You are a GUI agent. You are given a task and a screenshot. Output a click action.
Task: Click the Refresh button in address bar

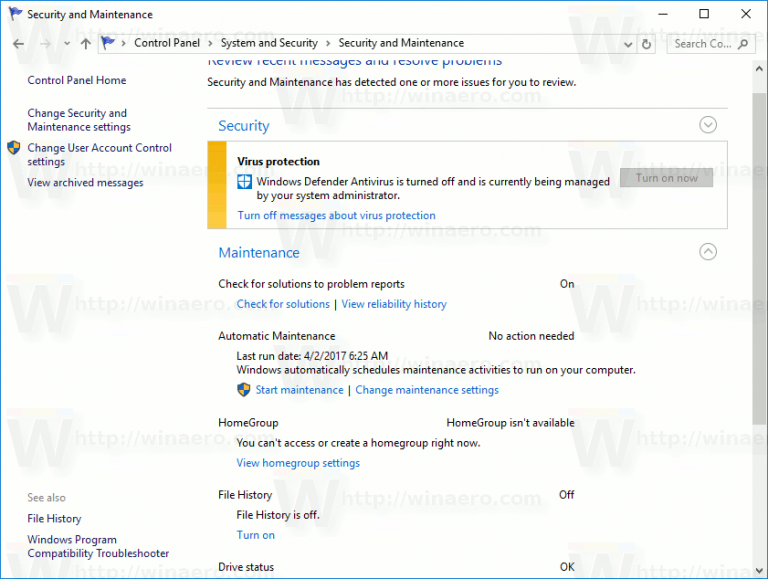[x=647, y=44]
